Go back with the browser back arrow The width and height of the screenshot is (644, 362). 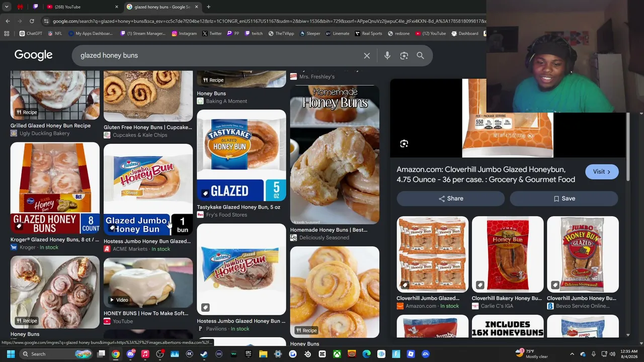coord(8,21)
